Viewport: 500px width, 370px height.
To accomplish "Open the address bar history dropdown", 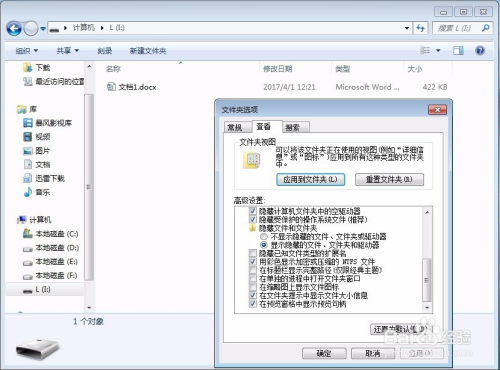I will pyautogui.click(x=407, y=28).
